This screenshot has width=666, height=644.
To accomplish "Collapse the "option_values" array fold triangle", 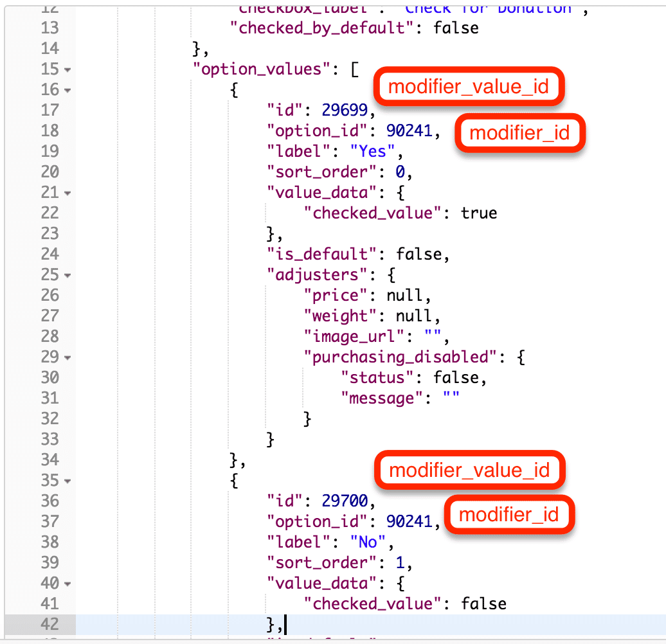I will pyautogui.click(x=67, y=69).
